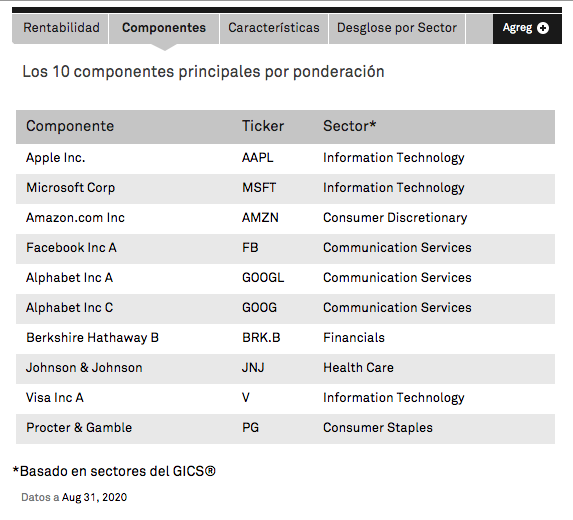Click the plus icon on Agreg button
Viewport: 573px width, 520px height.
click(543, 28)
